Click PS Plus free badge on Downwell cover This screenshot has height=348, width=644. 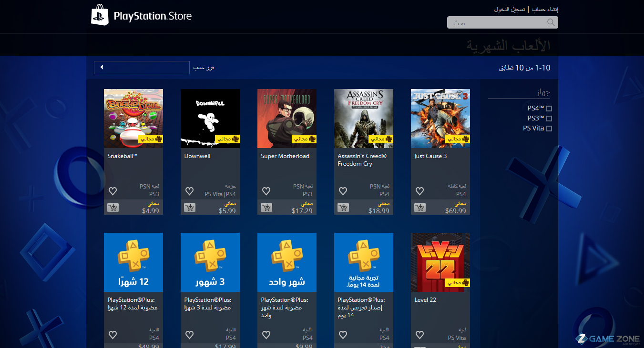point(227,139)
